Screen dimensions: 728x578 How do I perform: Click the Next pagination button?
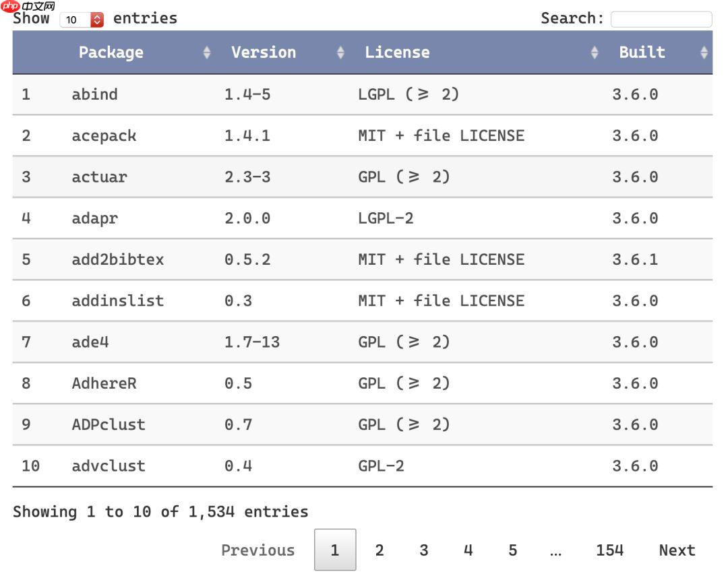677,550
